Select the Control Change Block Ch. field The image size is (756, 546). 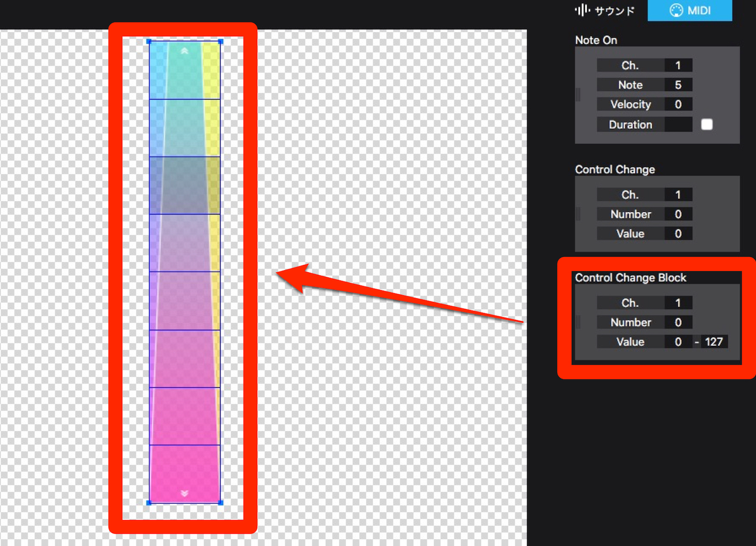(x=678, y=303)
